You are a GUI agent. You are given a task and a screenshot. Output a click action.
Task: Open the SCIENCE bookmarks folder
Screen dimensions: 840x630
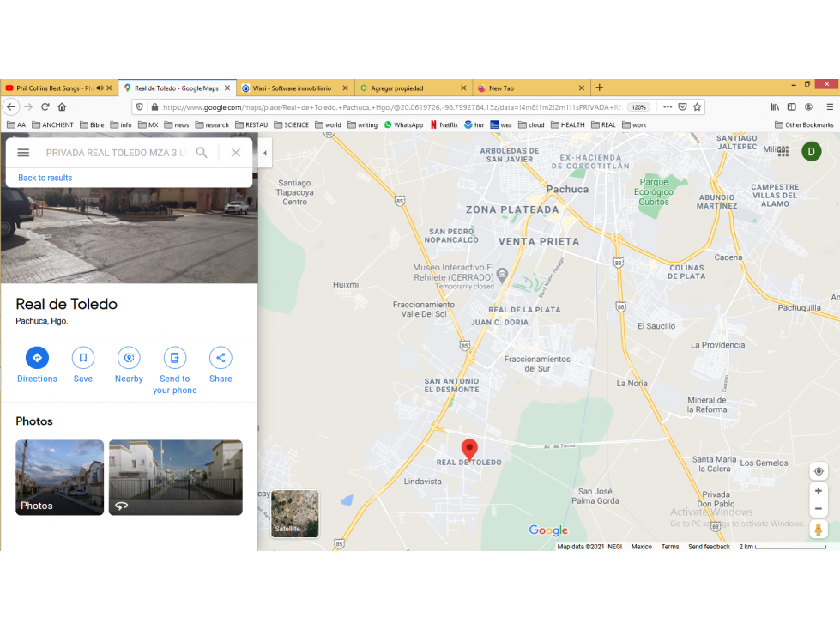(292, 124)
